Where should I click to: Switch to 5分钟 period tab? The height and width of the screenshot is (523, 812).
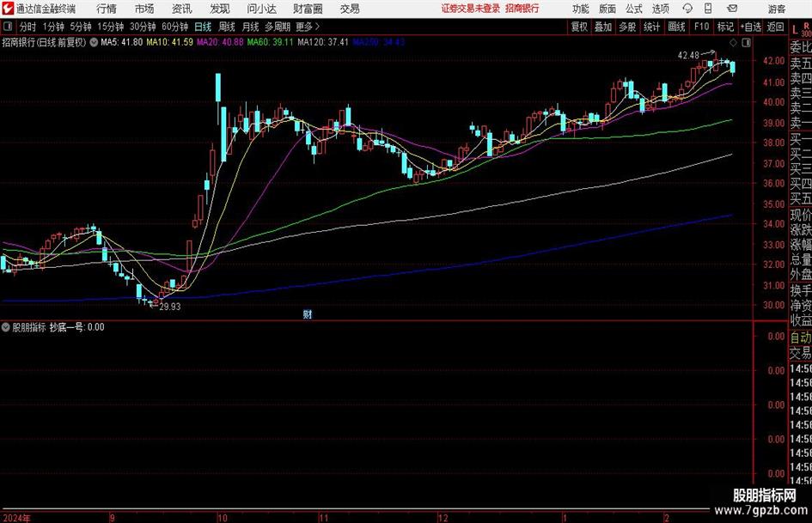pos(80,27)
